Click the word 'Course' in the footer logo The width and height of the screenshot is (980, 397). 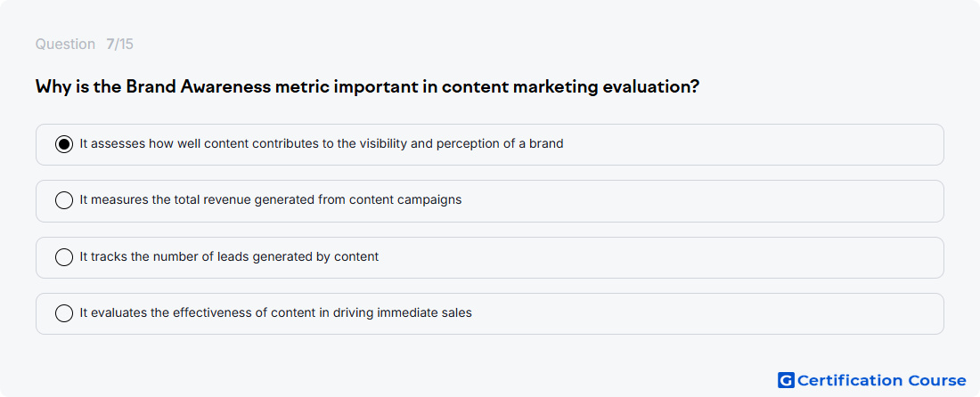pyautogui.click(x=937, y=380)
